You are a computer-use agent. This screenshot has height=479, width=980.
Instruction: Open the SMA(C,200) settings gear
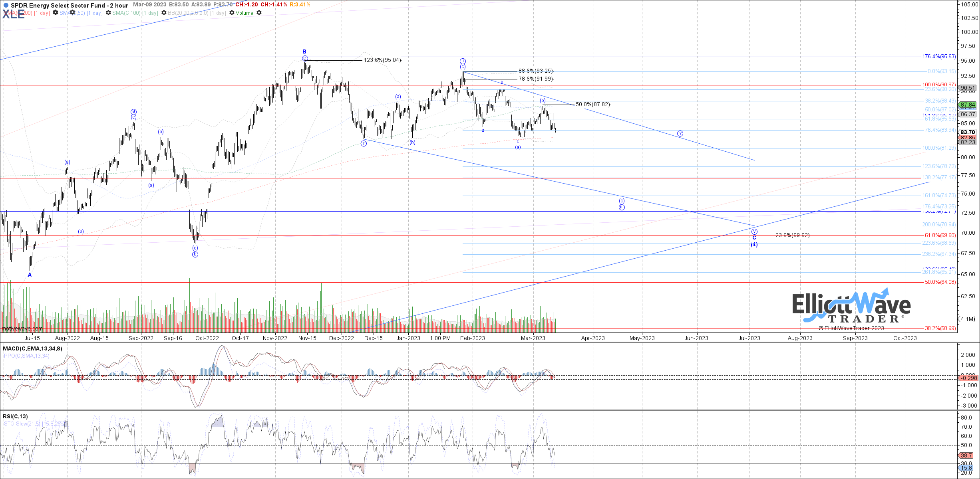pos(56,13)
